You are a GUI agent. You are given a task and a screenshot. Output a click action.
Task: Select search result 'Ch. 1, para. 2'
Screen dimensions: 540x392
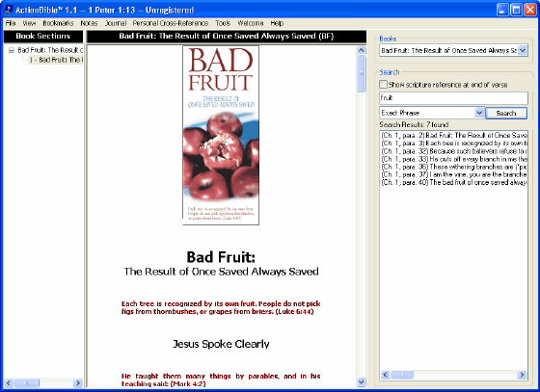coord(454,135)
